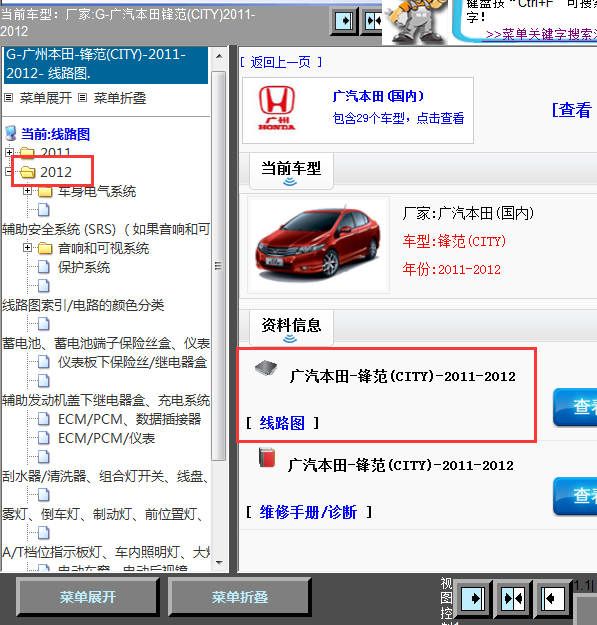This screenshot has width=597, height=625.
Task: Click document icon beside ECM/PCM、数据插接器
Action: click(x=44, y=419)
